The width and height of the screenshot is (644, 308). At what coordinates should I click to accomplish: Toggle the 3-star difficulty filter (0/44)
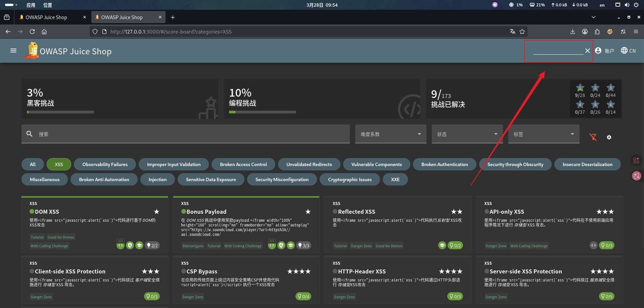(x=611, y=91)
